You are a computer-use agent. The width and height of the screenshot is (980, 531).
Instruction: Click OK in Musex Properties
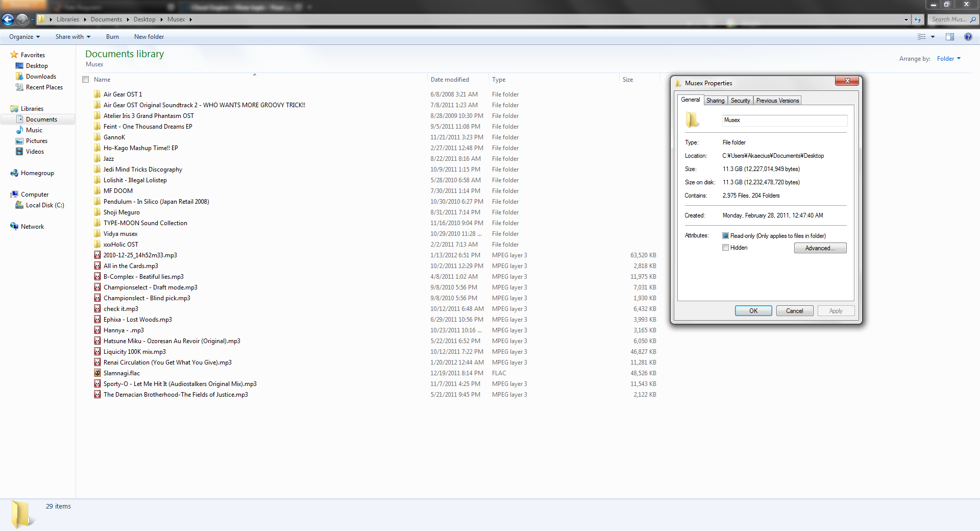tap(753, 311)
